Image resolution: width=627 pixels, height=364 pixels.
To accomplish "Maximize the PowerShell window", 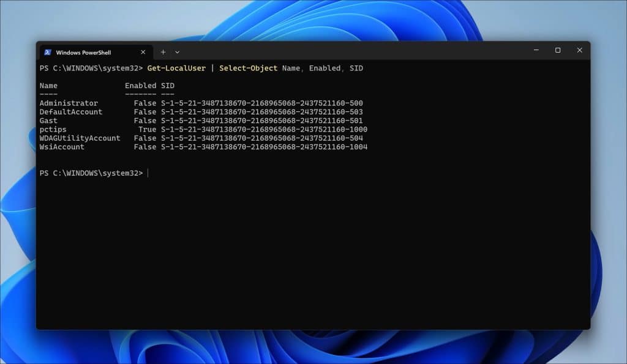I will (x=558, y=50).
